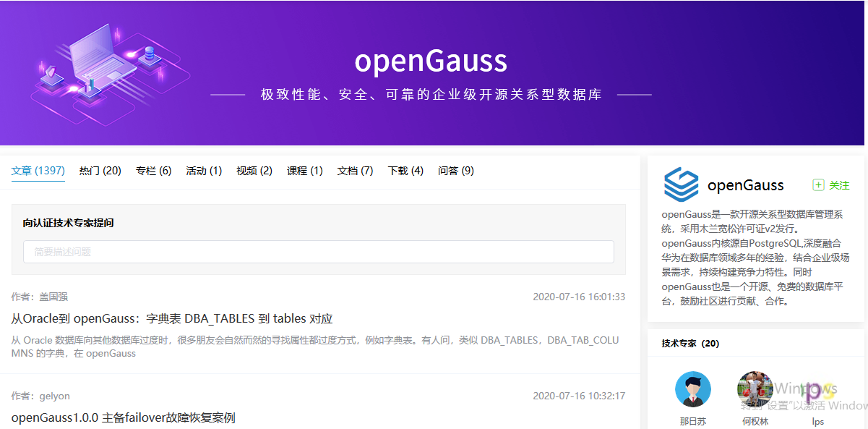Switch to the 文档 (7) tab
This screenshot has width=868, height=429.
click(x=355, y=171)
